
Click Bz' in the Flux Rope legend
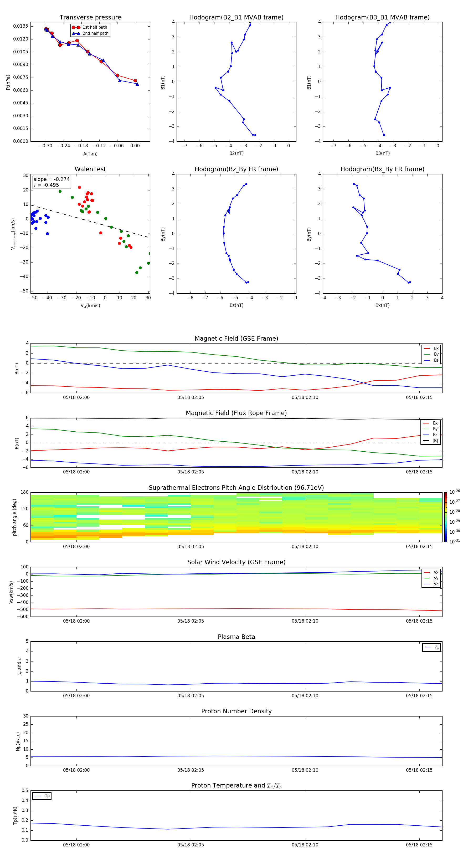[x=436, y=435]
